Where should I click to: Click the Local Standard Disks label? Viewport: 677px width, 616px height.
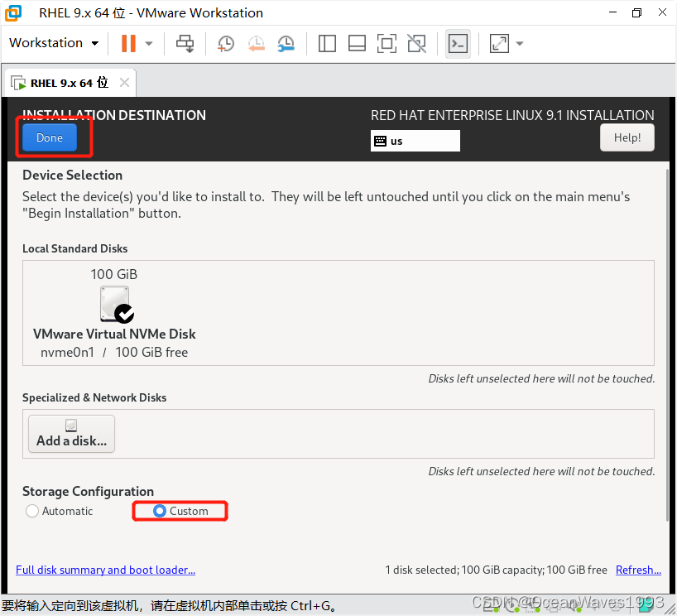(75, 248)
